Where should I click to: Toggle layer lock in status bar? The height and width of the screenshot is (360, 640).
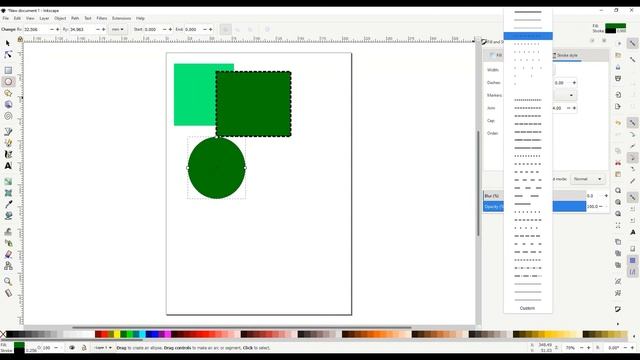[84, 348]
